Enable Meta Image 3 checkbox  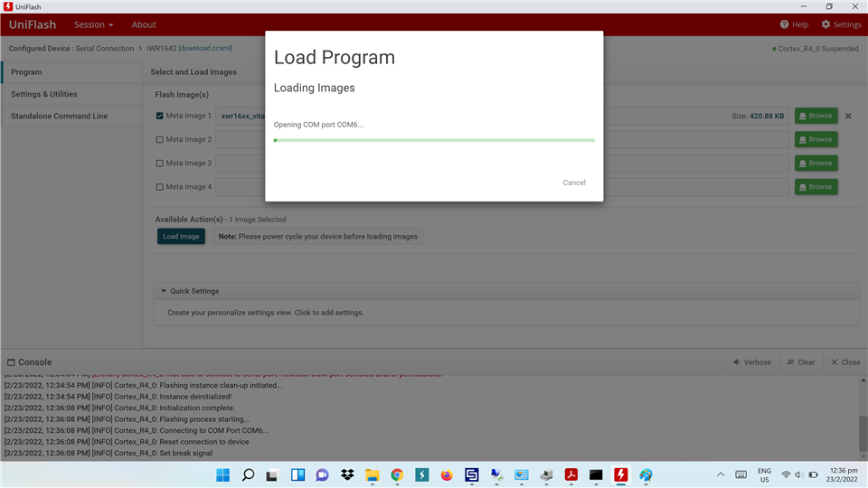tap(159, 164)
